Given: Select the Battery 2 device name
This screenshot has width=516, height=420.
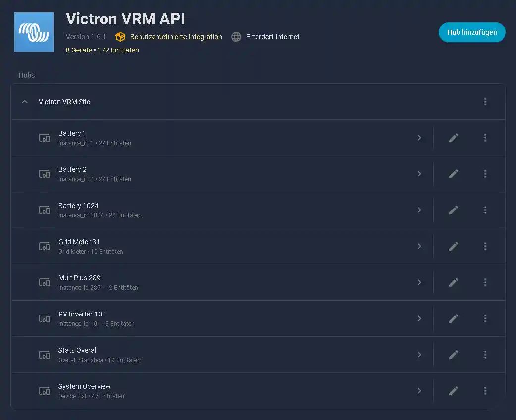Looking at the screenshot, I should click(x=72, y=169).
